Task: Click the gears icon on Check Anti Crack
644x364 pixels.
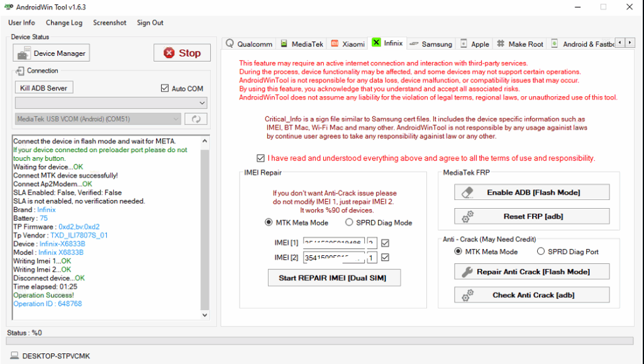Action: point(467,295)
